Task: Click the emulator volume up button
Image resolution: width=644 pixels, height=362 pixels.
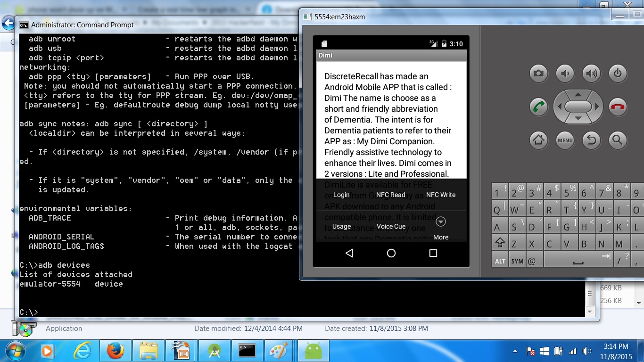Action: (591, 73)
